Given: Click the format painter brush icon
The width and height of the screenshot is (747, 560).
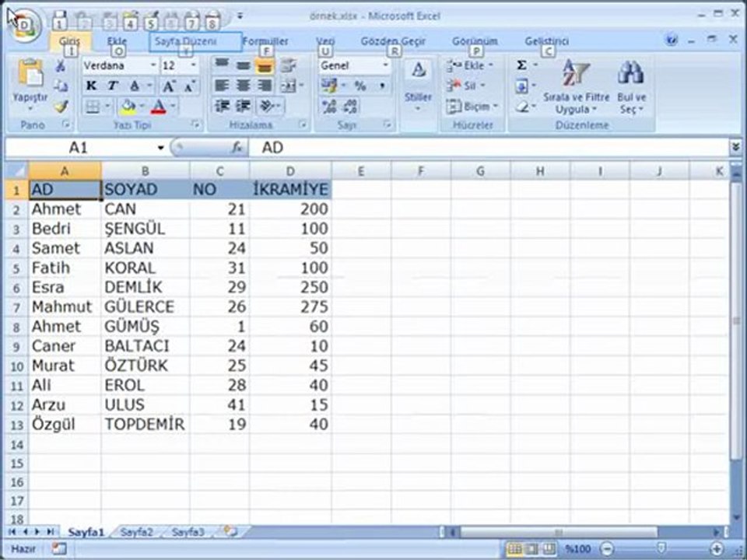Looking at the screenshot, I should point(61,106).
